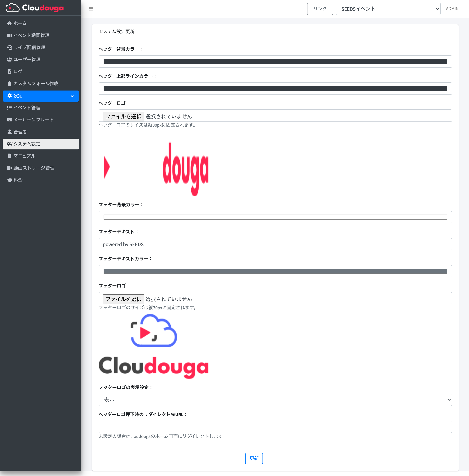Focus the フッターテキスト input field
The height and width of the screenshot is (476, 469).
tap(275, 244)
